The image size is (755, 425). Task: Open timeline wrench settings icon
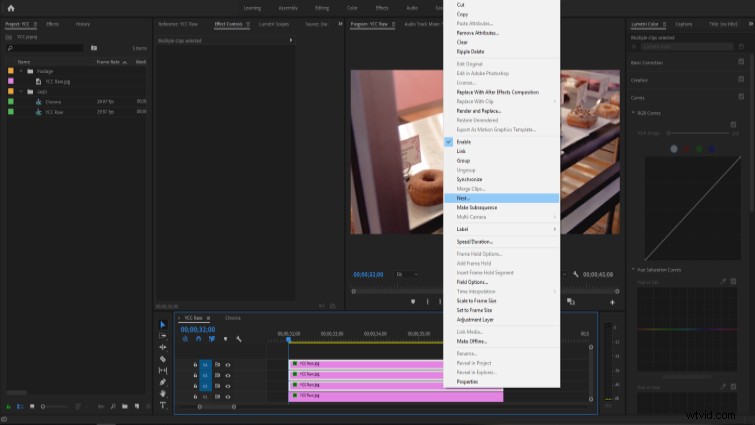pos(239,339)
